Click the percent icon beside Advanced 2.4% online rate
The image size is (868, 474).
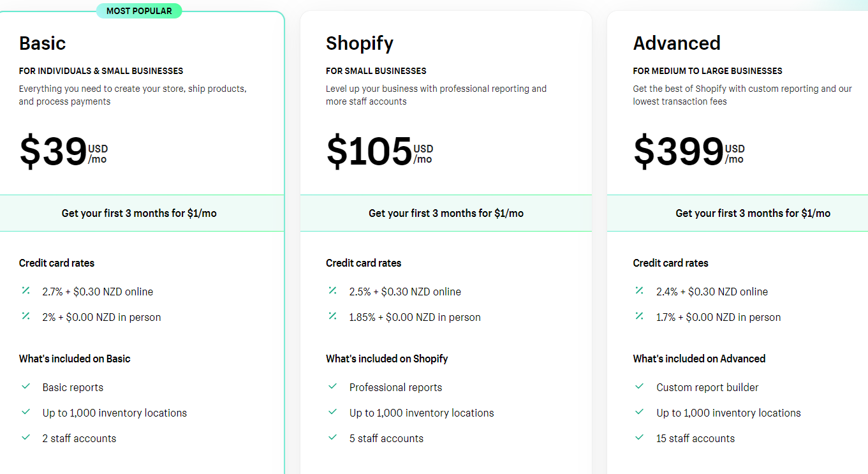pyautogui.click(x=639, y=291)
